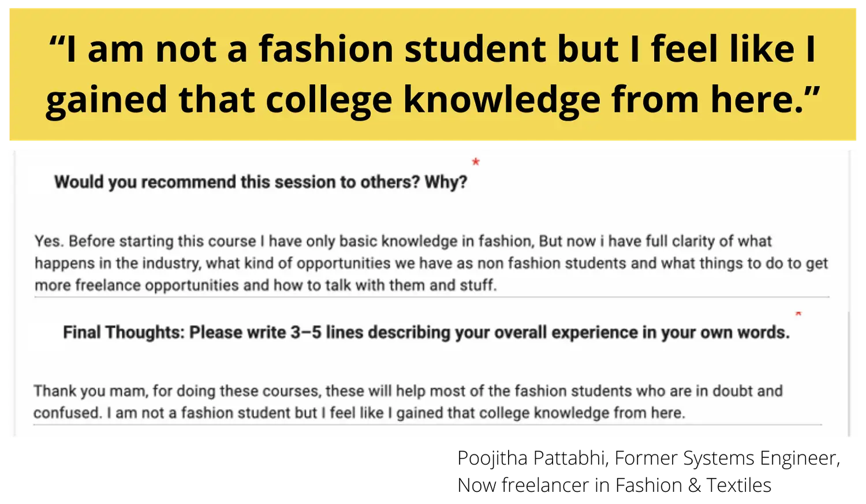Click the answer line starting "Thank you mam"
The height and width of the screenshot is (504, 866).
tap(408, 391)
